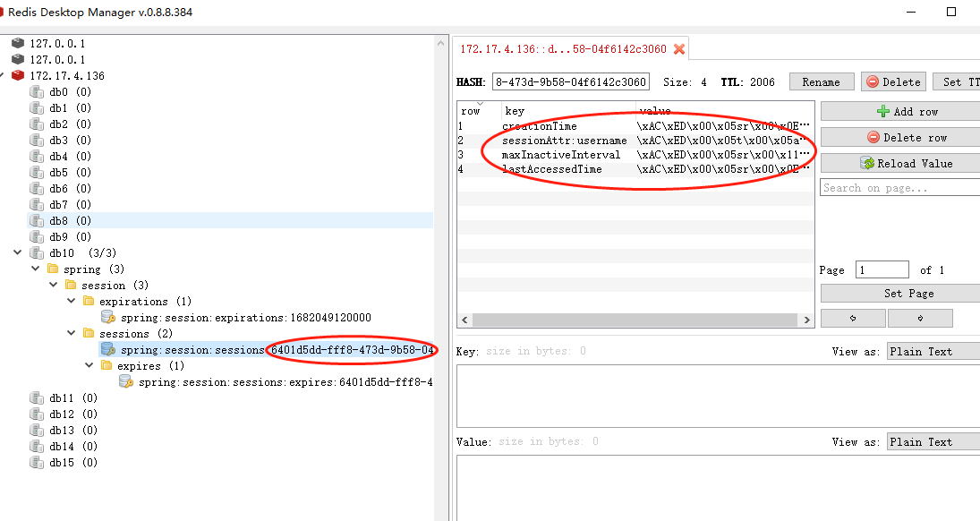
Task: Click the db15 database icon
Action: coord(37,463)
